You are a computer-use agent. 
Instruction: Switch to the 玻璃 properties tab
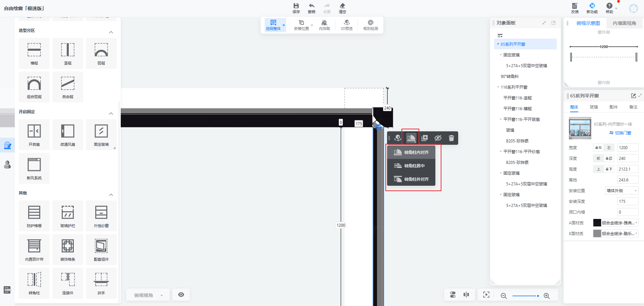click(x=594, y=107)
